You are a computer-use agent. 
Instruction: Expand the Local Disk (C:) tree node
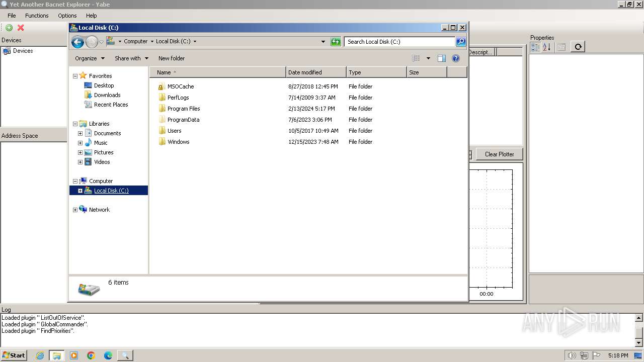point(80,191)
